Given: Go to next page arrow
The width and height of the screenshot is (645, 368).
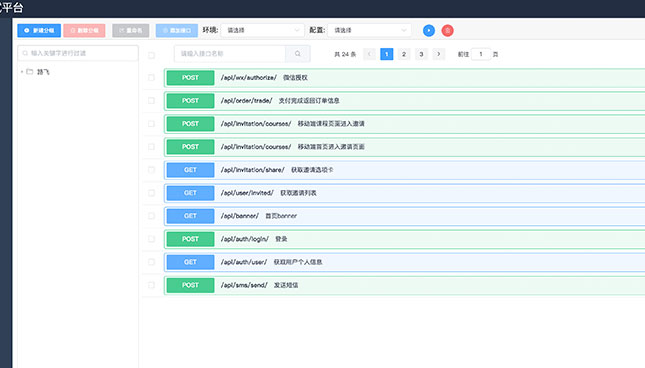Looking at the screenshot, I should tap(439, 54).
